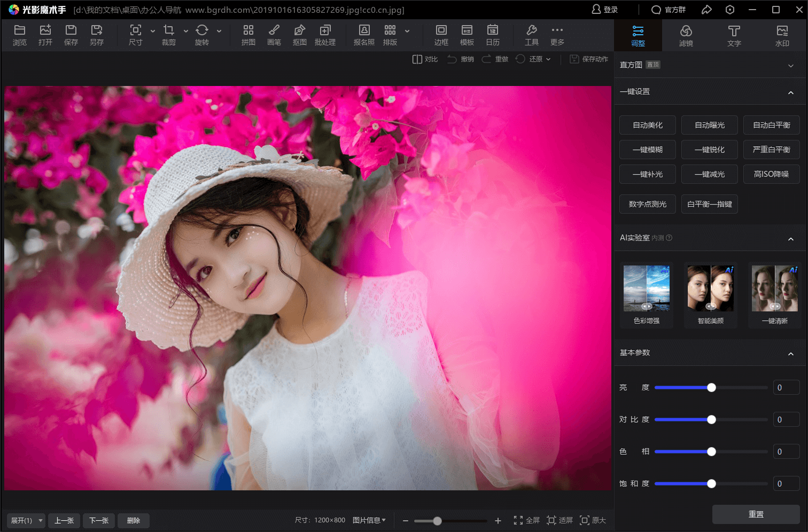This screenshot has height=532, width=808.
Task: Click the 亮度 brightness slider handle
Action: 711,388
